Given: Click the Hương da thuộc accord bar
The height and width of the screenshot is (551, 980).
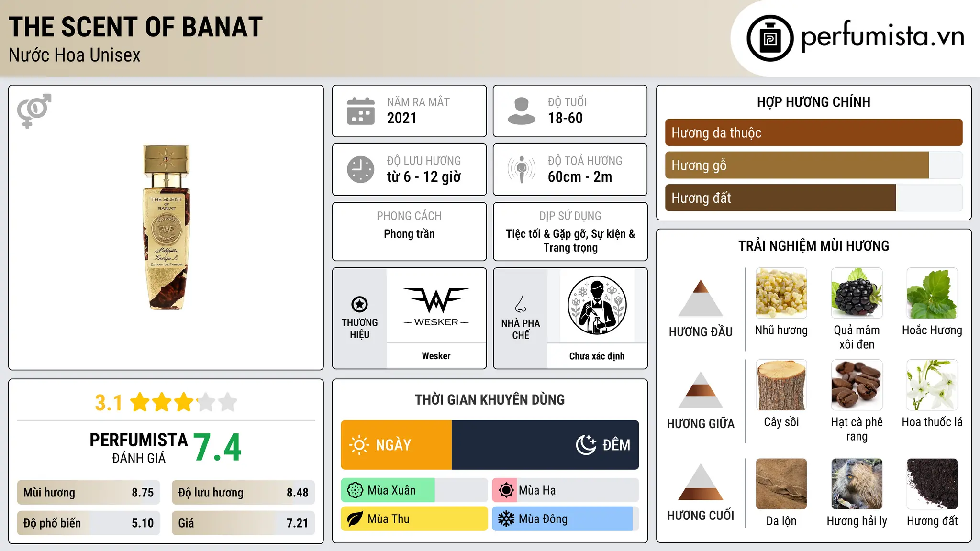Looking at the screenshot, I should click(x=813, y=132).
